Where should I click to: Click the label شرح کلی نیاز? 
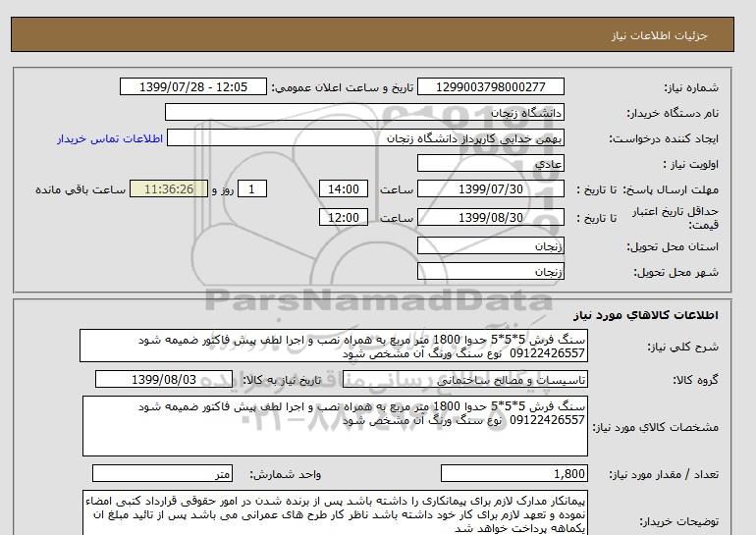tap(682, 347)
